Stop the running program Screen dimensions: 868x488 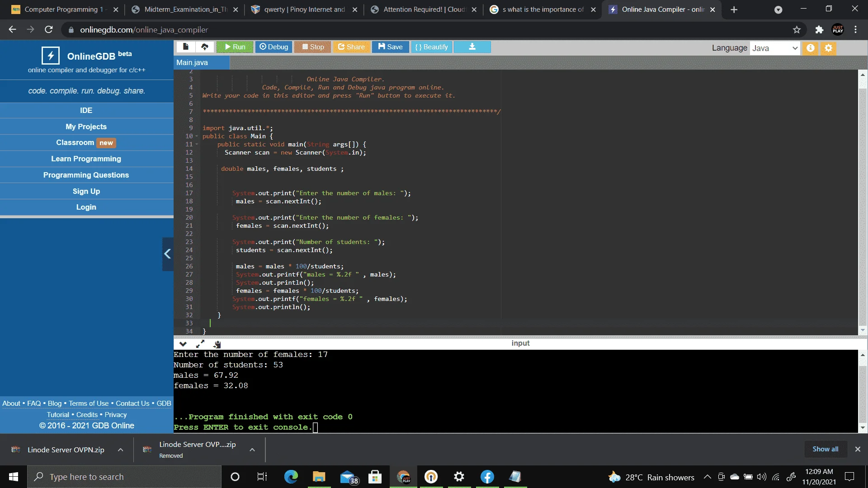[313, 47]
